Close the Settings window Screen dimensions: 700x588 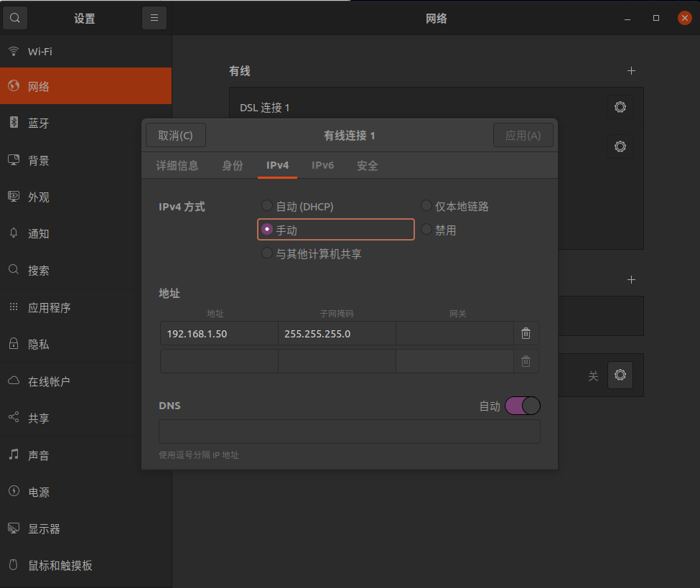(684, 18)
